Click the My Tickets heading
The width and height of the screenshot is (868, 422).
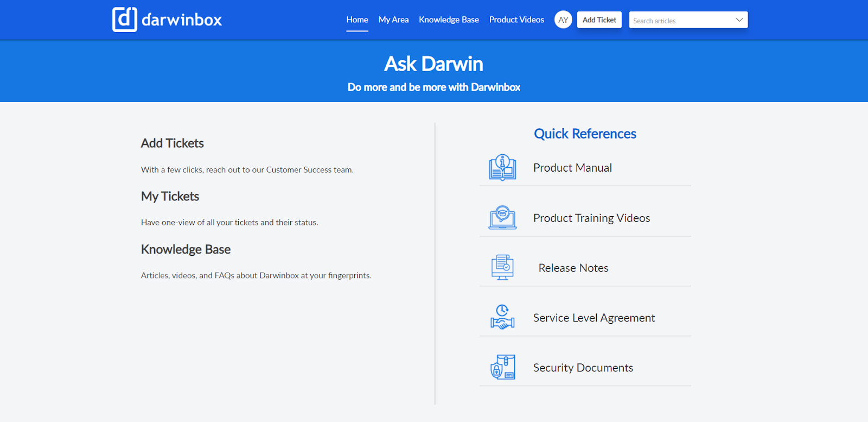[x=170, y=197]
